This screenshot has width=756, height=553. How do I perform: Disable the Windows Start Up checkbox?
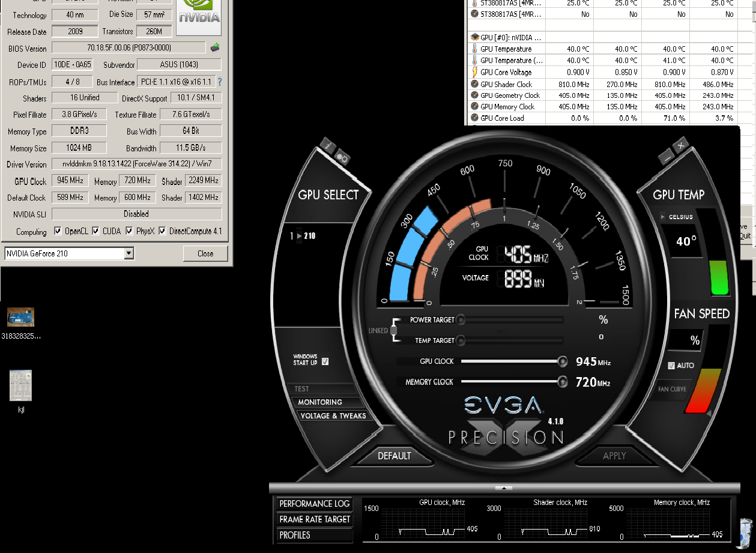[325, 361]
